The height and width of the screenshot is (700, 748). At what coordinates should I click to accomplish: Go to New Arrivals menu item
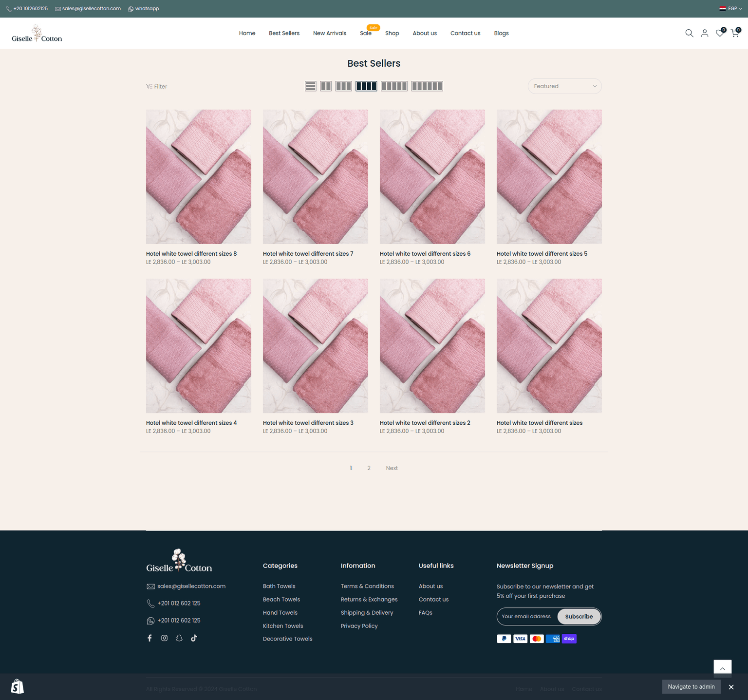(x=330, y=33)
